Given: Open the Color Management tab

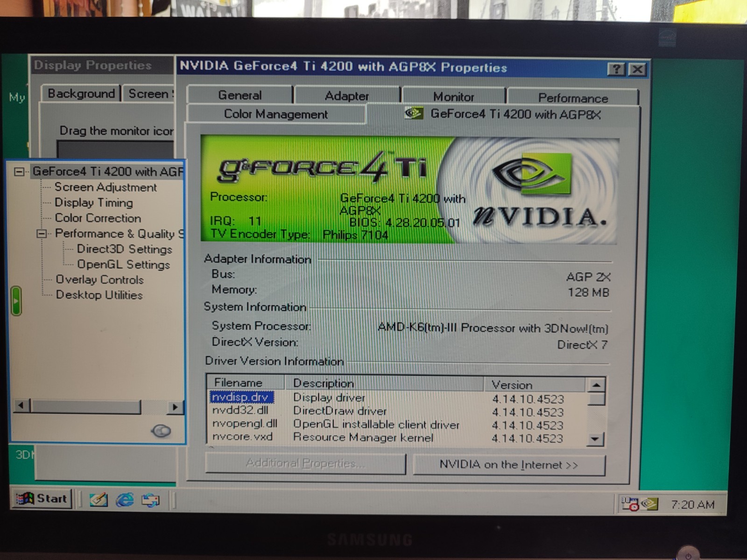Looking at the screenshot, I should point(276,114).
